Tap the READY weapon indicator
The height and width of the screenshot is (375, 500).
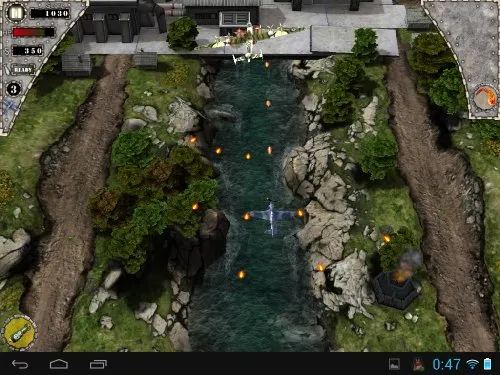pos(23,70)
